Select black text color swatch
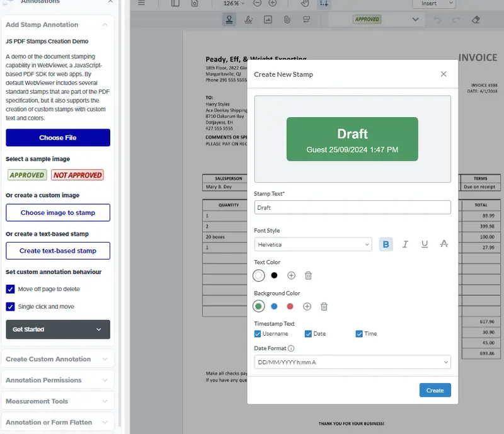The height and width of the screenshot is (434, 504). [x=274, y=275]
